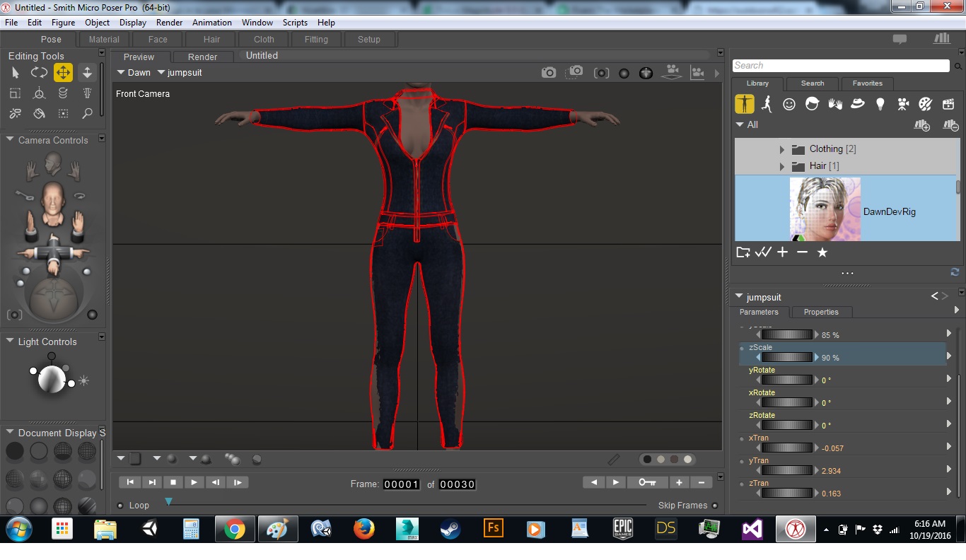The width and height of the screenshot is (966, 560).
Task: Collapse the Camera Controls panel
Action: [x=10, y=140]
